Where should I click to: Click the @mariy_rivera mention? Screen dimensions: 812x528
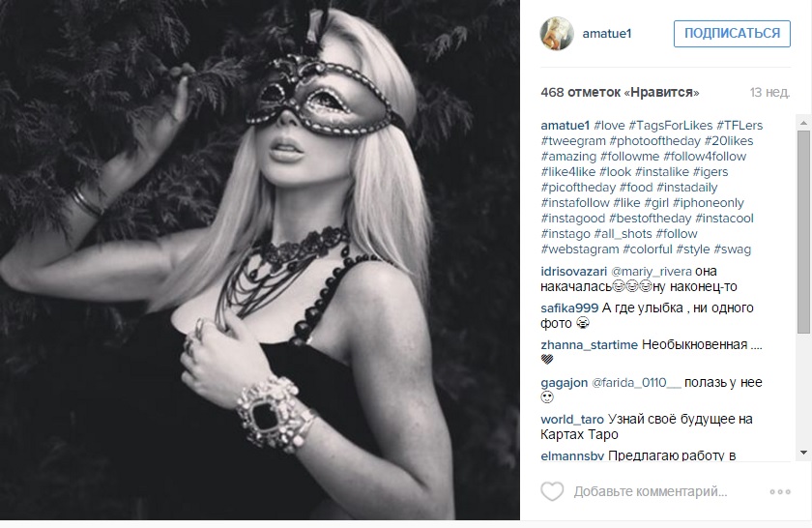[x=652, y=272]
